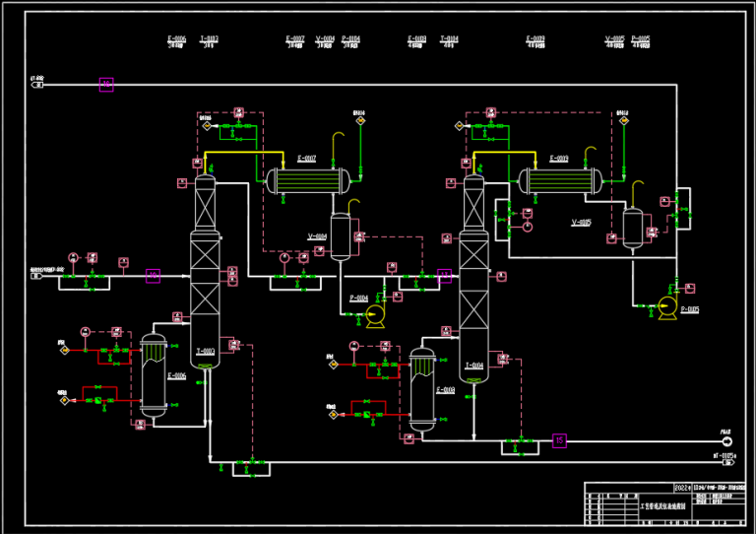Pick the E-0108 reboiler symbol
This screenshot has width=756, height=534.
[422, 390]
